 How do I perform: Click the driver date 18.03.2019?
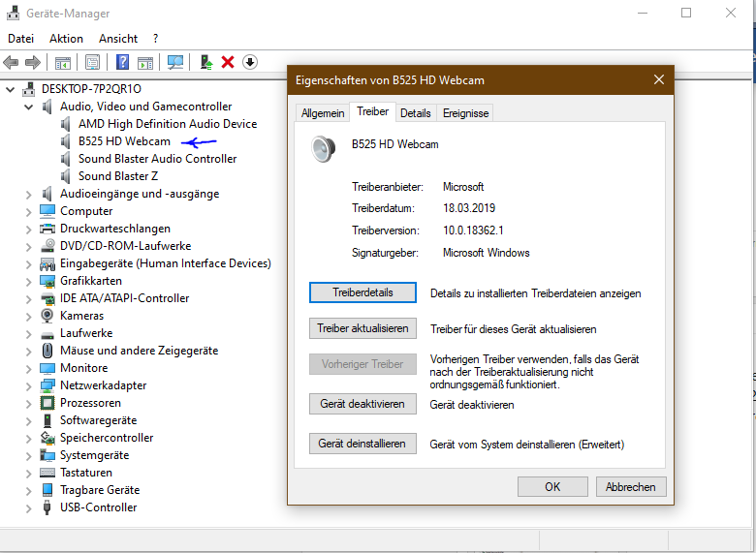pos(469,208)
